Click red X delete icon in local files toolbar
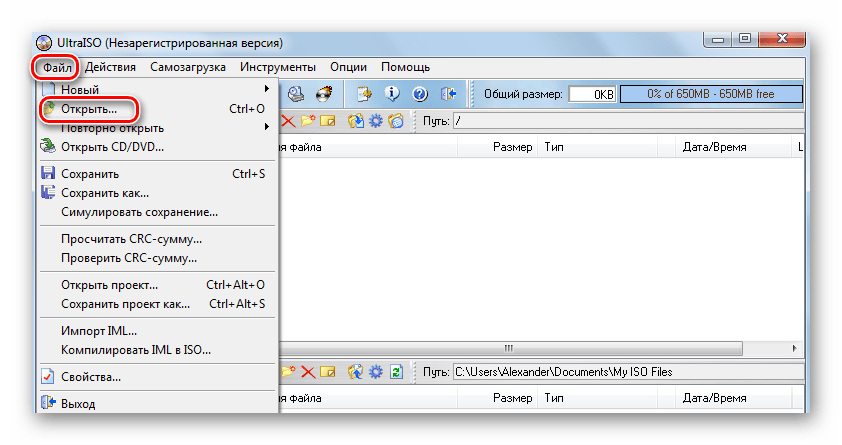Viewport: 842px width, 445px height. pyautogui.click(x=308, y=371)
